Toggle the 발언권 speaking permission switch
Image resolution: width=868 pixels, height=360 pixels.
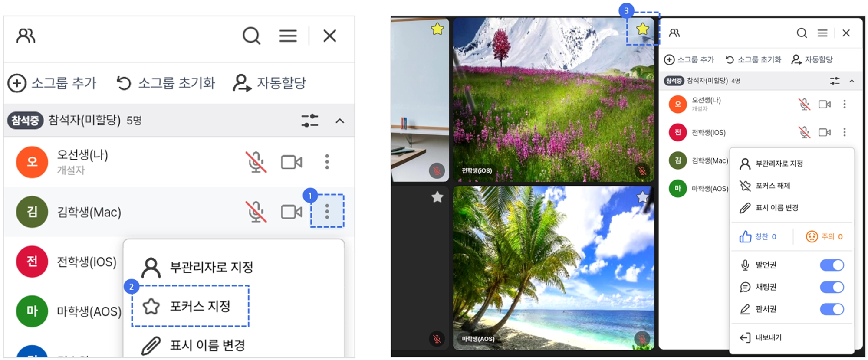coord(832,265)
